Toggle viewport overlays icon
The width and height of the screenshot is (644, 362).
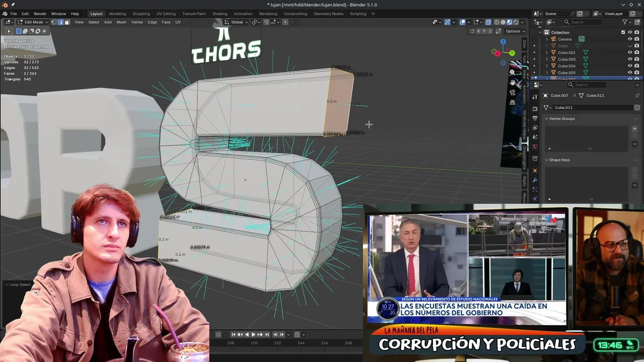point(463,22)
